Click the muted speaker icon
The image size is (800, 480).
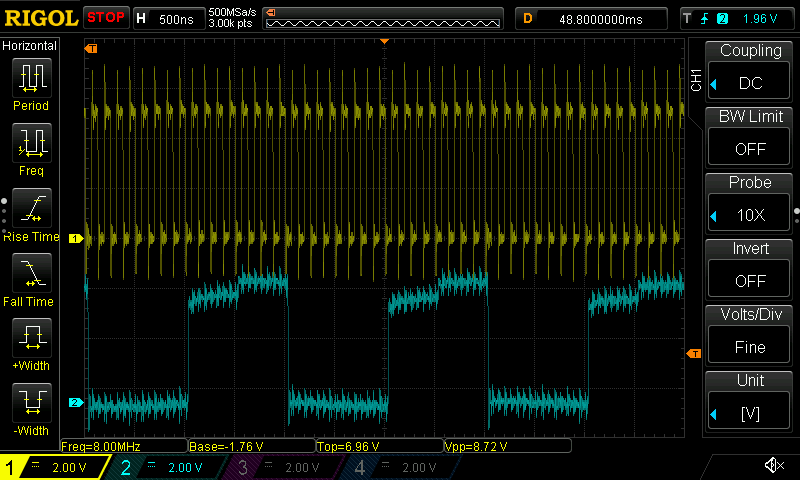[x=774, y=465]
